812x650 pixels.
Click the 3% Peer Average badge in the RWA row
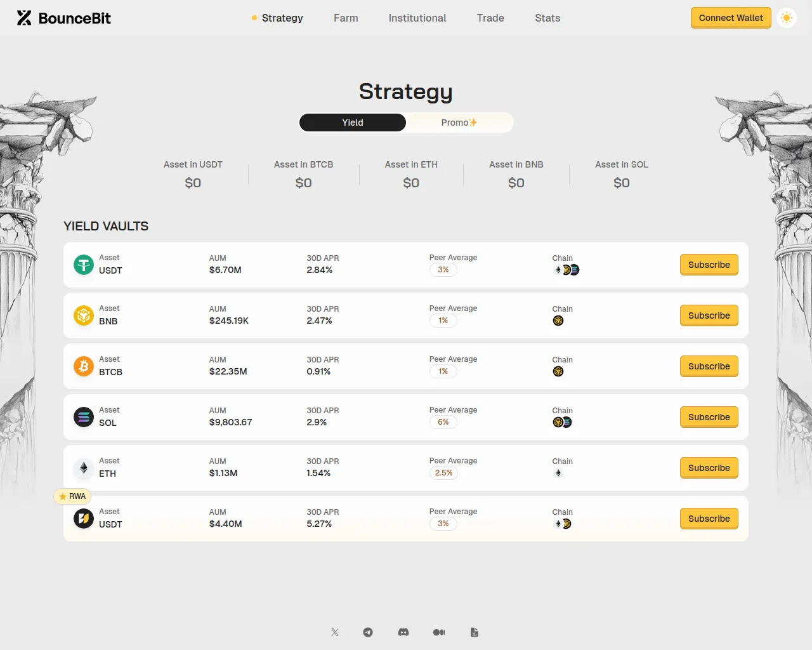[443, 524]
